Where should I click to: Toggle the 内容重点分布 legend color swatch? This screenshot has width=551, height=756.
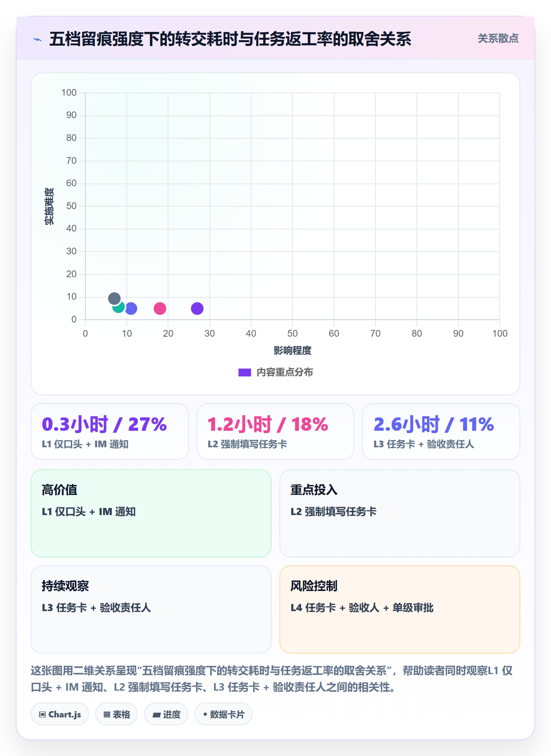coord(245,372)
